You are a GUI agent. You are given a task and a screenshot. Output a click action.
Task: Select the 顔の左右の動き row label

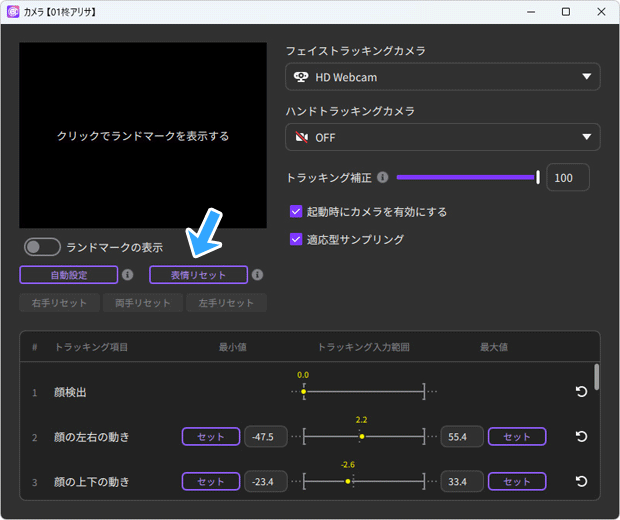(x=91, y=437)
